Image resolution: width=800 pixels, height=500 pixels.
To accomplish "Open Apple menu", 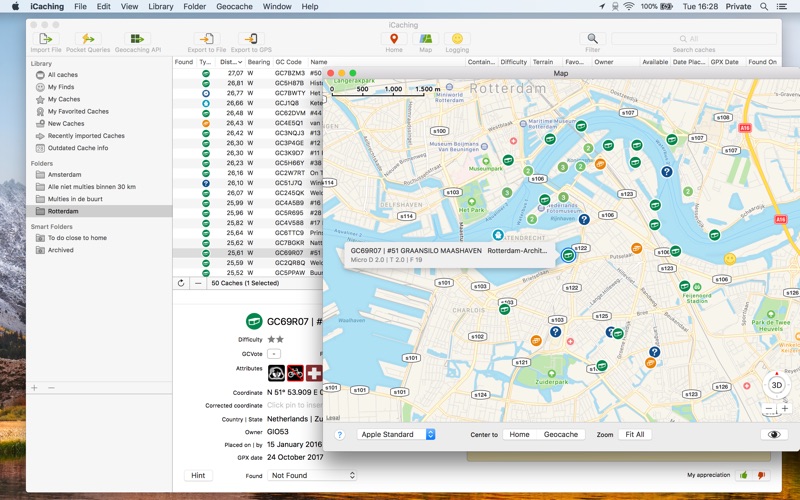I will click(15, 7).
